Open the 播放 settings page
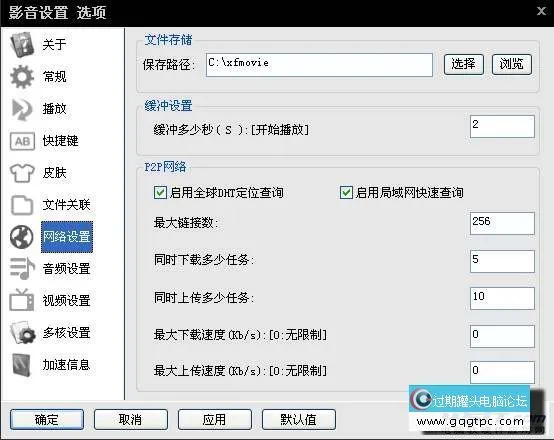This screenshot has width=554, height=440. [x=54, y=109]
